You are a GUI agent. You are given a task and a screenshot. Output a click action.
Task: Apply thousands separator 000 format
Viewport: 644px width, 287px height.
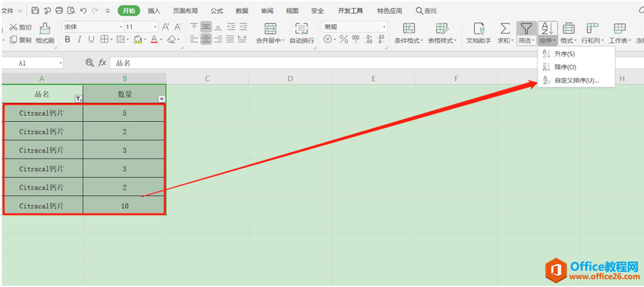(356, 40)
